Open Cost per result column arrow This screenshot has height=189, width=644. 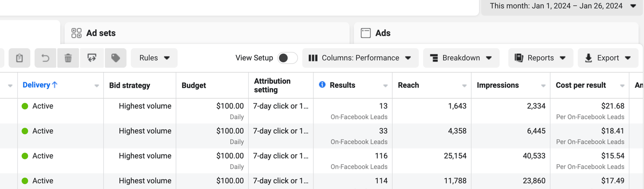[x=622, y=86]
